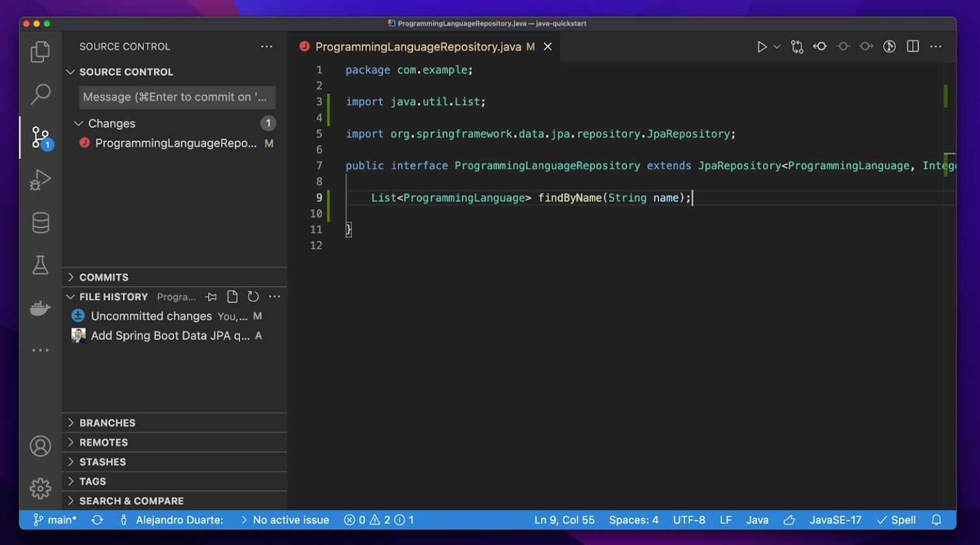Image resolution: width=980 pixels, height=545 pixels.
Task: Toggle Spell checker in status bar
Action: (897, 520)
